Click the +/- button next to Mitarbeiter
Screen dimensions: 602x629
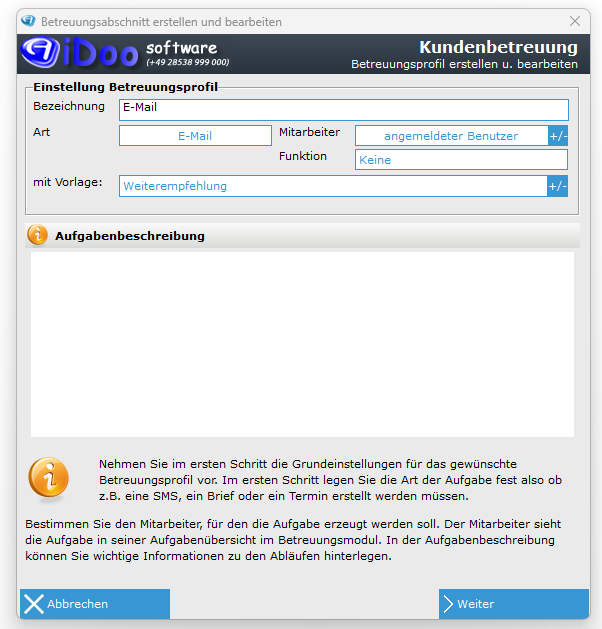pos(558,136)
